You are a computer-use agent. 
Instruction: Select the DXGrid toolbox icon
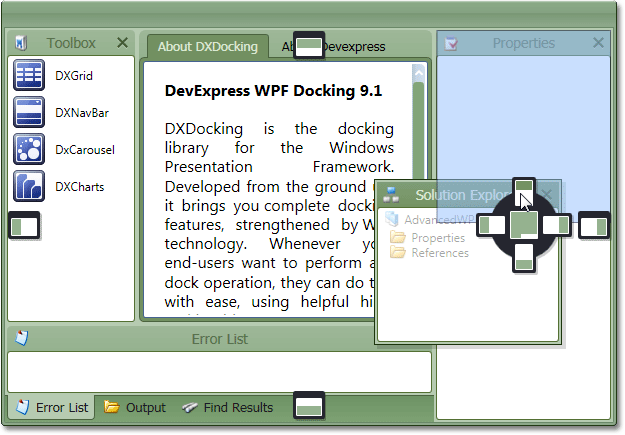click(28, 76)
